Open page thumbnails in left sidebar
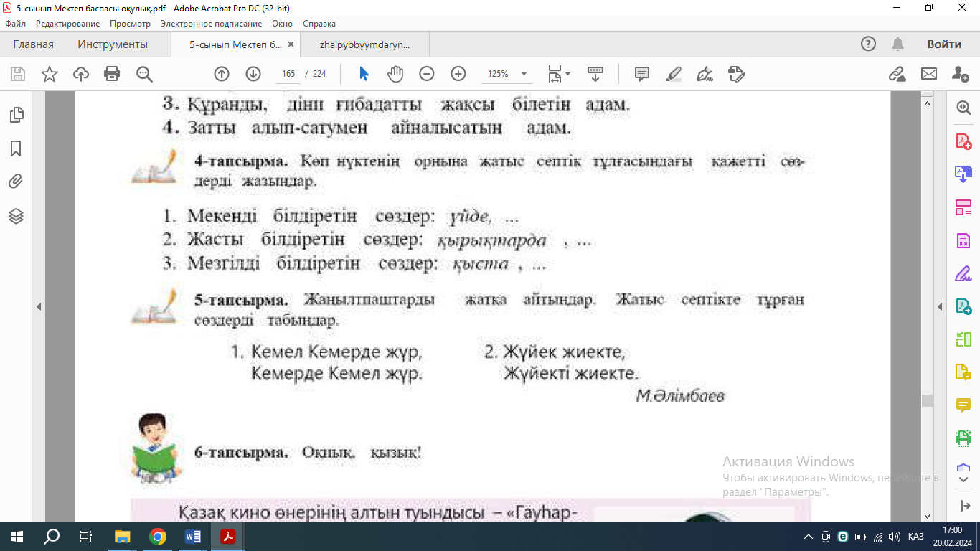 point(16,115)
